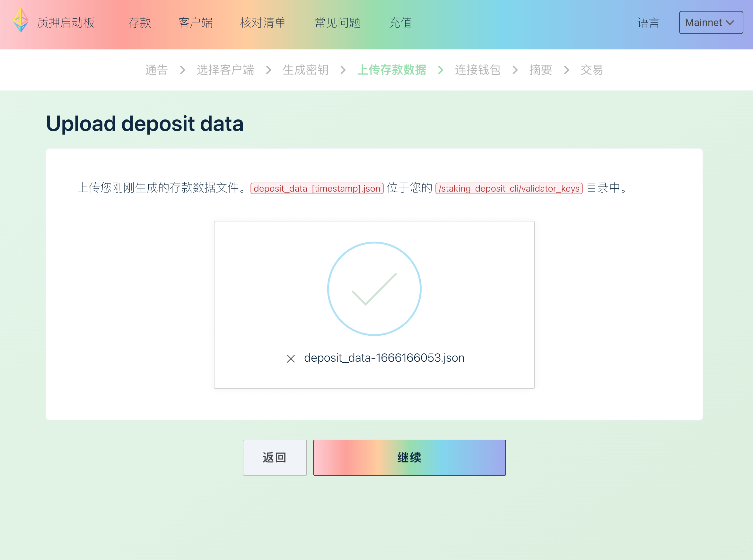The height and width of the screenshot is (560, 753).
Task: Select the 交易 step in breadcrumb
Action: (x=591, y=70)
